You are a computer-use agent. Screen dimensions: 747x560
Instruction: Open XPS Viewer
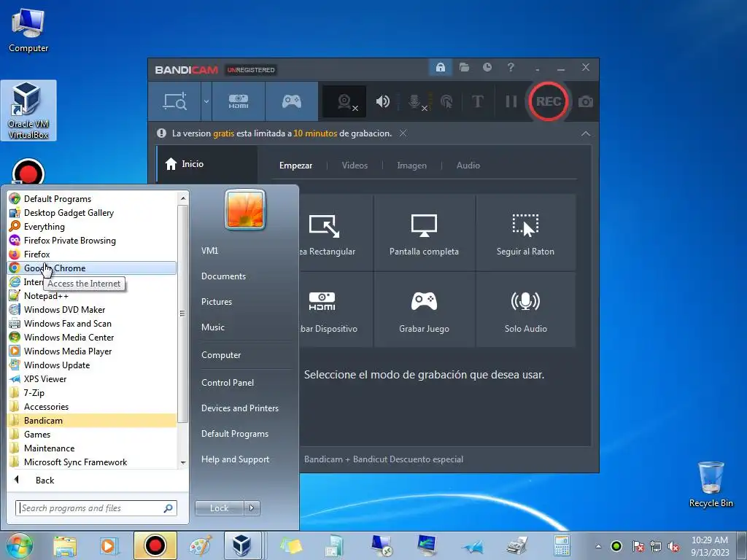(x=92, y=379)
